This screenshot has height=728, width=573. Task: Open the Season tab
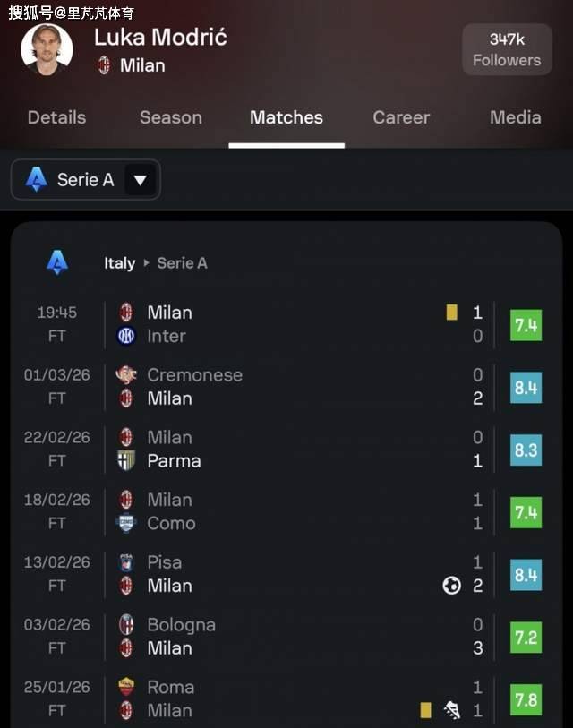(170, 117)
